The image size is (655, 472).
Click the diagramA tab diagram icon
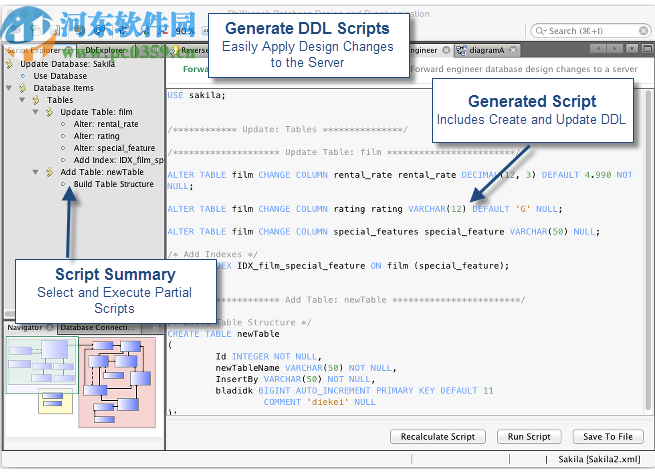(461, 51)
